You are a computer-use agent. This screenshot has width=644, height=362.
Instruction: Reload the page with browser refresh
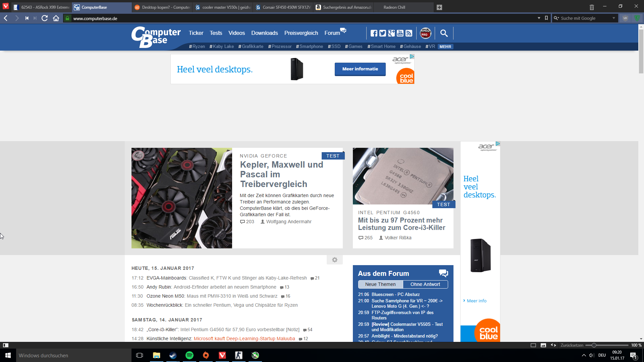point(44,18)
